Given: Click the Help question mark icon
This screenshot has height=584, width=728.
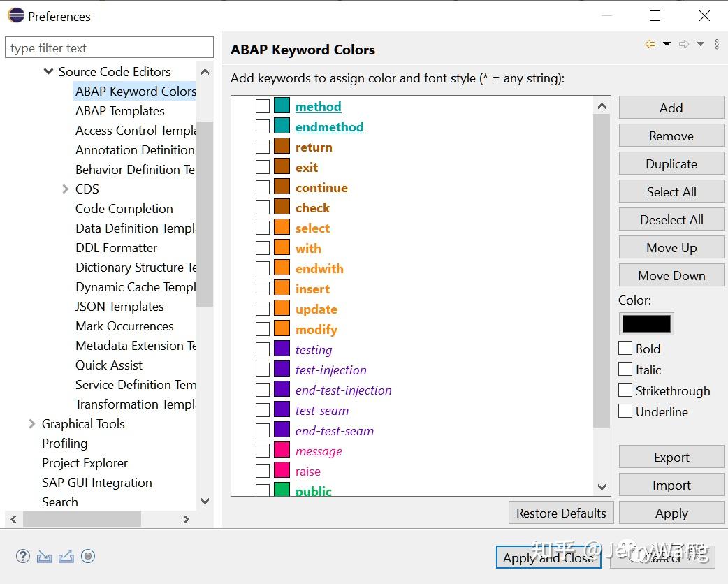Looking at the screenshot, I should [23, 556].
